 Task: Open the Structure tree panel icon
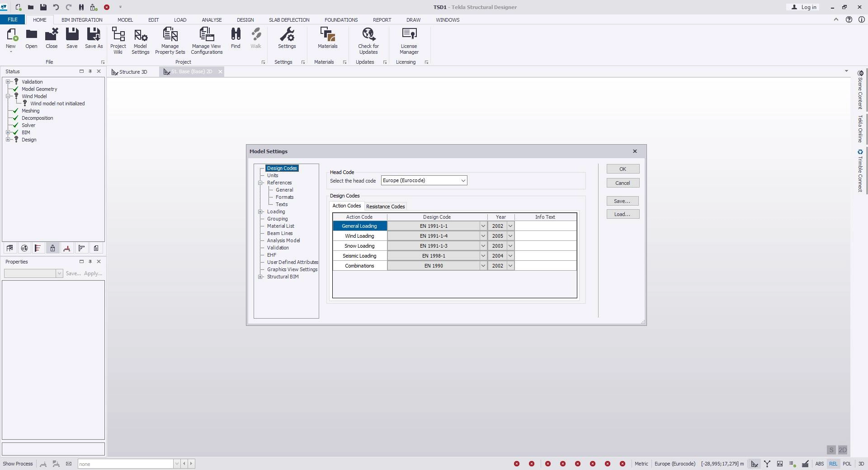(x=10, y=248)
